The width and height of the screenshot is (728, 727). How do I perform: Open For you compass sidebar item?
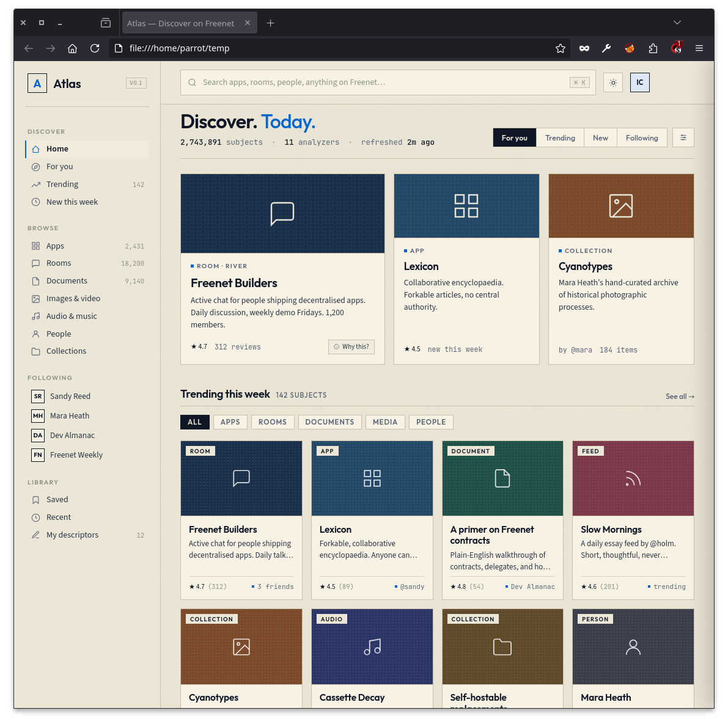[87, 167]
